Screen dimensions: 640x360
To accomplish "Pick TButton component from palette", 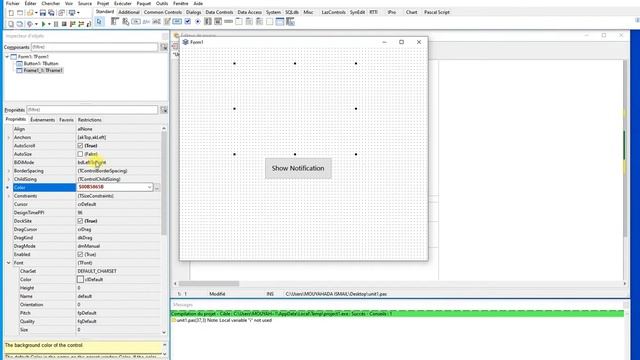I will tap(136, 22).
